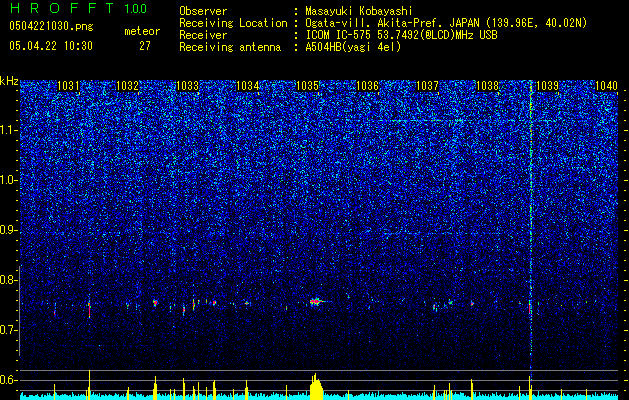
Task: Click the 1036 time marker
Action: click(367, 86)
